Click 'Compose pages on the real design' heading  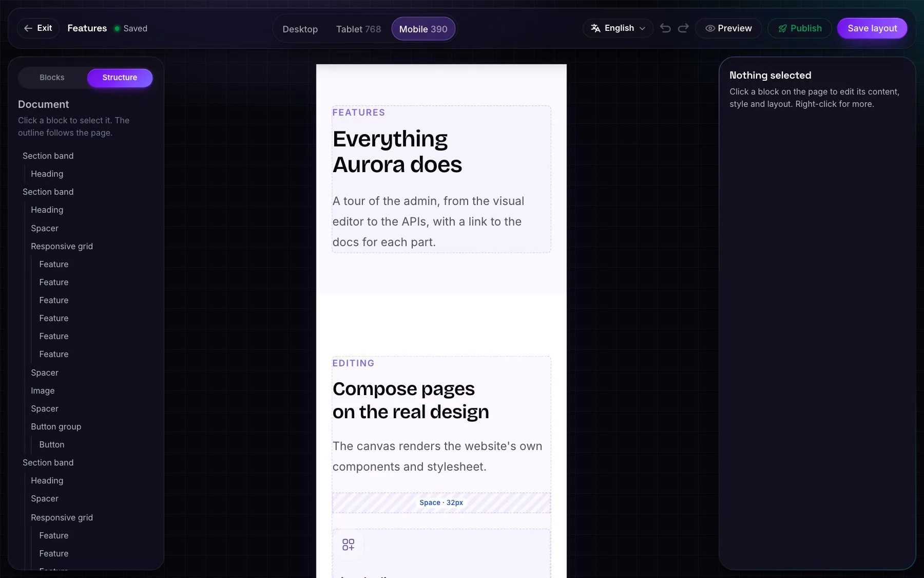411,400
